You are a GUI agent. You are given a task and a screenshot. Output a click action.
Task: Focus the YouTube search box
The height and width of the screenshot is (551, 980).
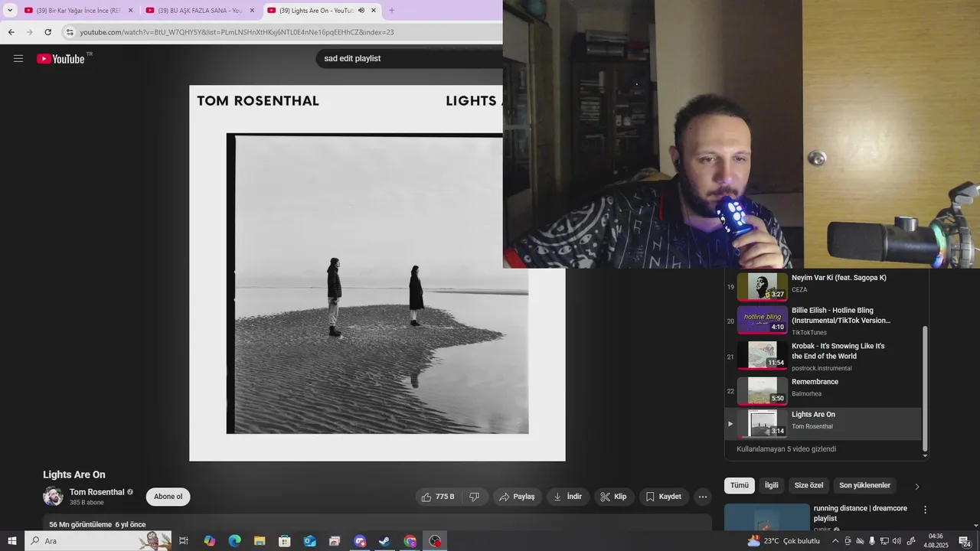(x=410, y=58)
